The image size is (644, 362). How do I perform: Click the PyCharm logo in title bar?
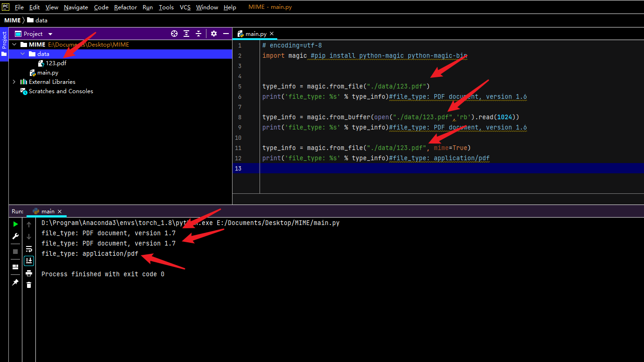tap(6, 7)
